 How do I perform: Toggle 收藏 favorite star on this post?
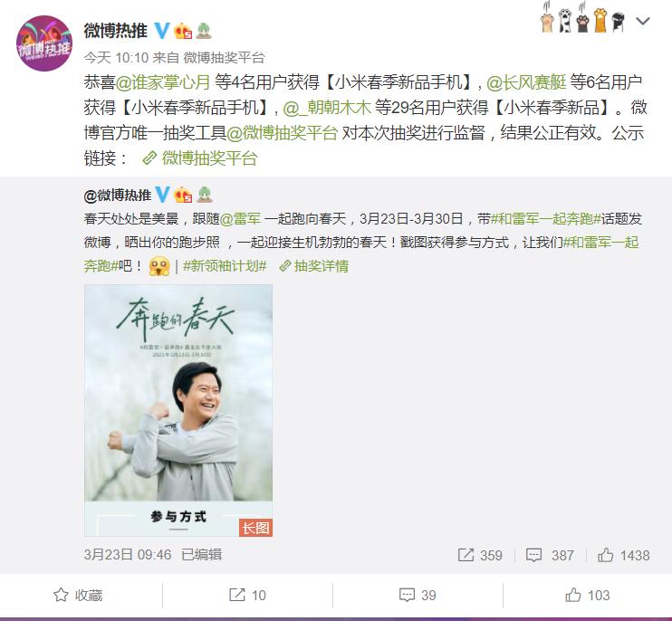click(x=78, y=595)
